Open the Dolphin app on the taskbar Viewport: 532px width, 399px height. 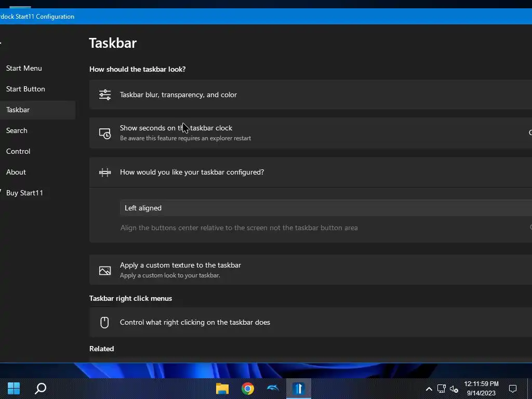point(273,388)
